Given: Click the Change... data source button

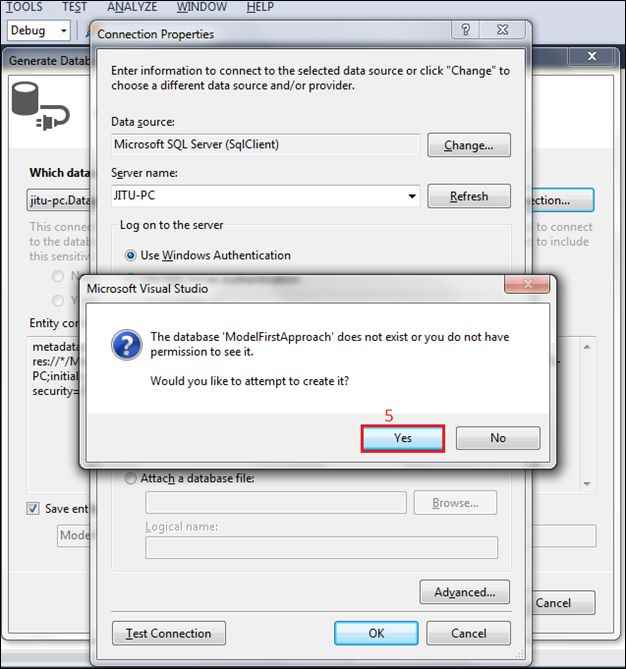Looking at the screenshot, I should (469, 145).
